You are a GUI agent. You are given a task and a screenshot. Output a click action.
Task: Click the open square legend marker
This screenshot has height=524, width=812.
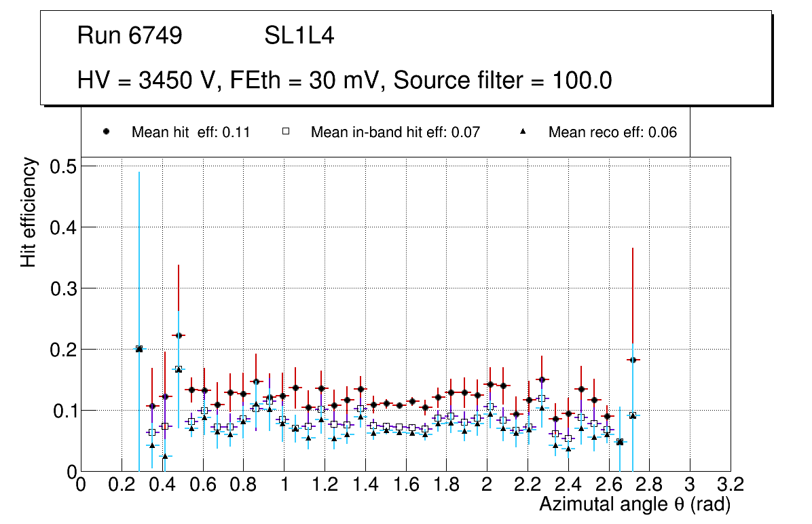click(x=286, y=132)
